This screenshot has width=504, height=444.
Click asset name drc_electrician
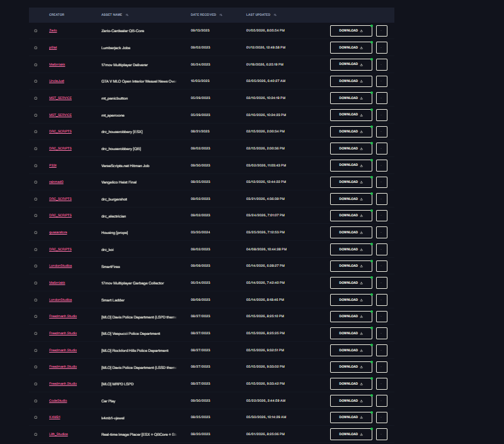[x=113, y=216]
